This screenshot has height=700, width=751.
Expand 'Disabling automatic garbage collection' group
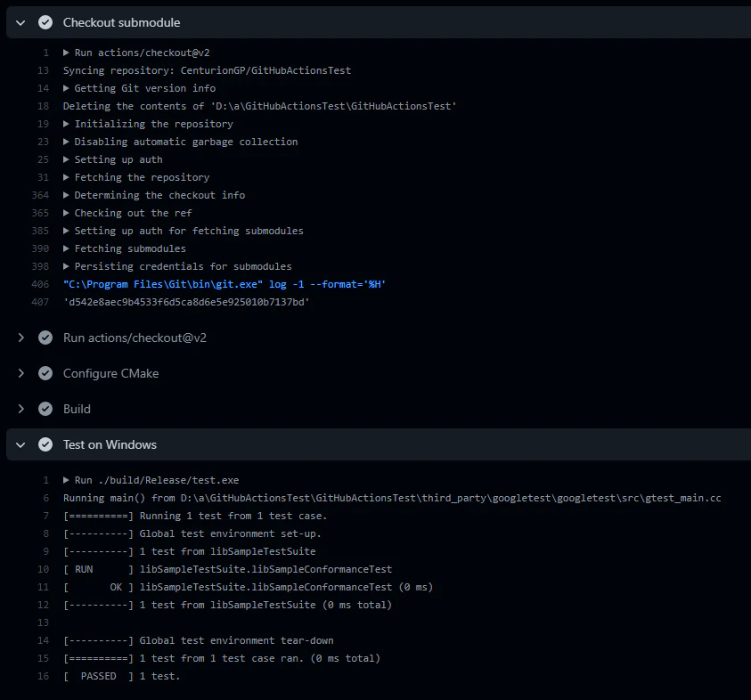(x=66, y=142)
